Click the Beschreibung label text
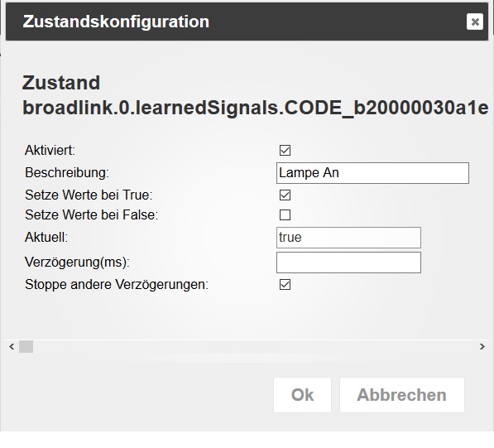 coord(67,173)
